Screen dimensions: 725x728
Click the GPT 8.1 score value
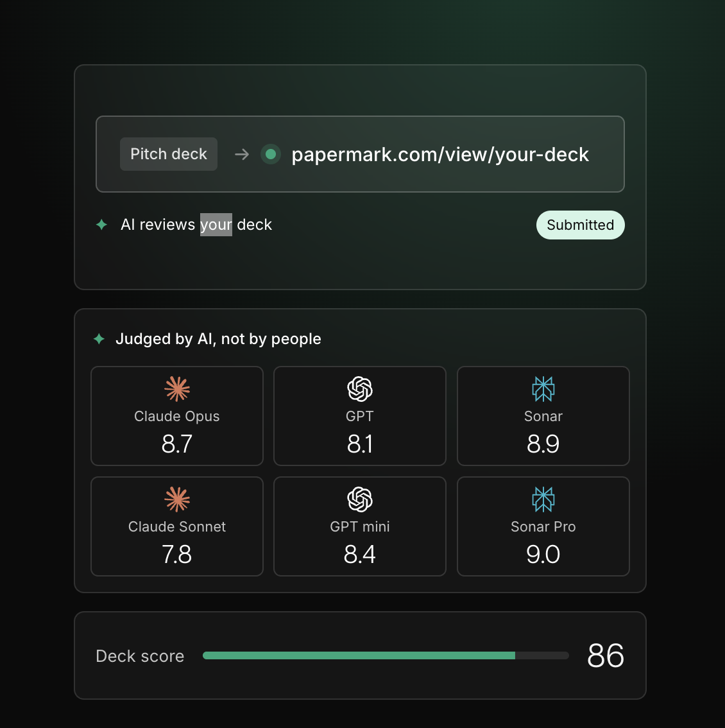[360, 444]
